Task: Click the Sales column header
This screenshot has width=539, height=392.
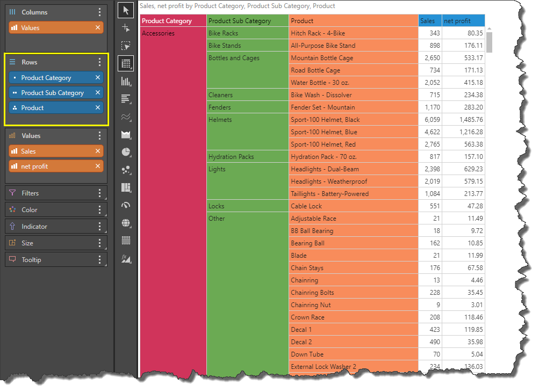Action: tap(429, 21)
